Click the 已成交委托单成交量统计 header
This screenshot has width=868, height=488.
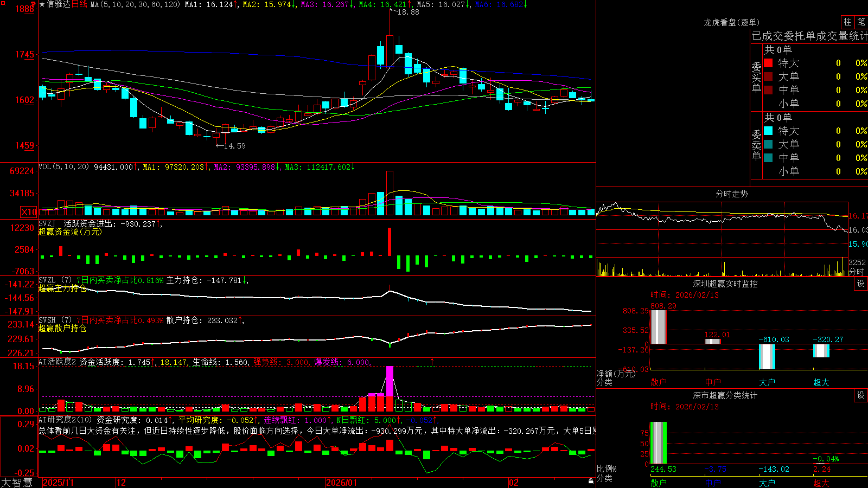pos(809,36)
